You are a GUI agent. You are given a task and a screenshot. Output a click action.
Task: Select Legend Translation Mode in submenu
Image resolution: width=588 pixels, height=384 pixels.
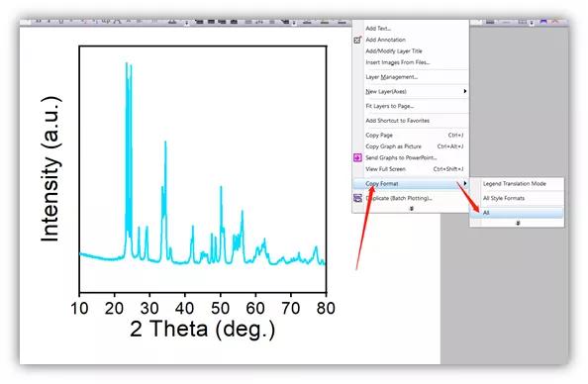point(515,184)
